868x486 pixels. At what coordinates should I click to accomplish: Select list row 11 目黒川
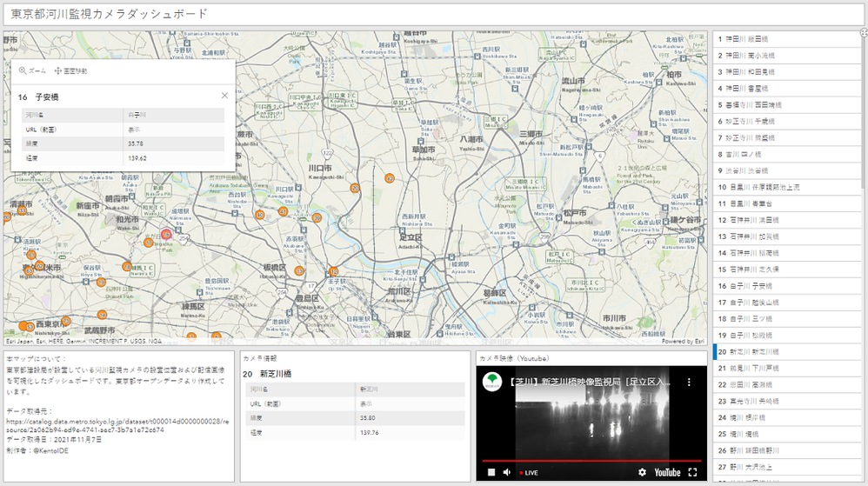[786, 203]
